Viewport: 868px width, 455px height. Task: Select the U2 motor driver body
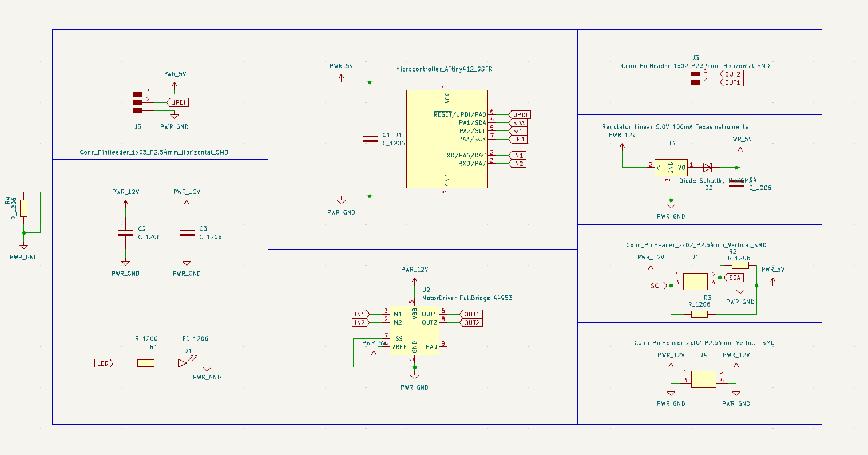414,330
